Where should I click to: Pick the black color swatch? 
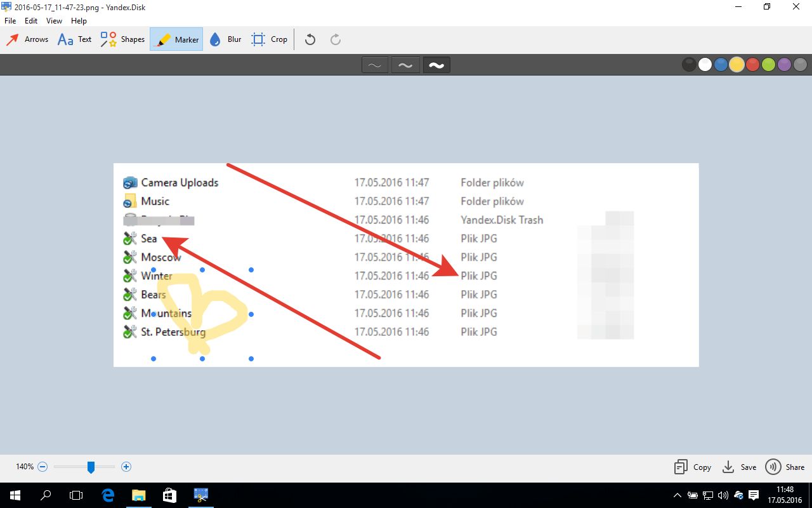click(689, 65)
